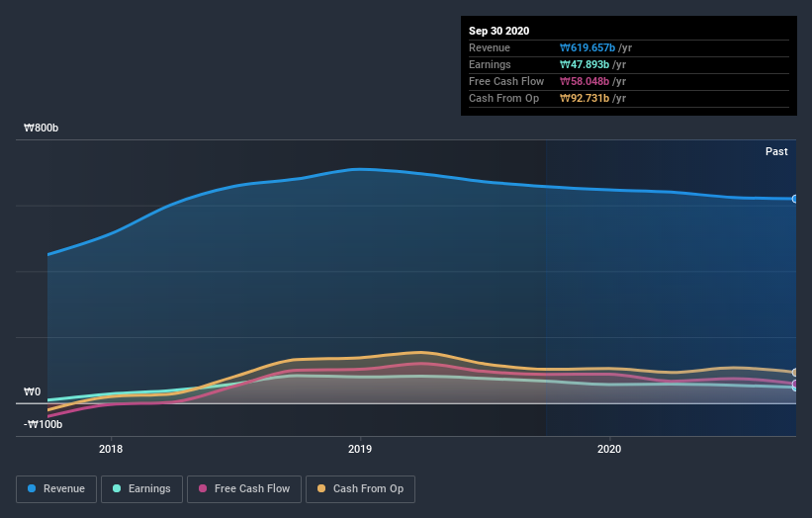Viewport: 812px width, 518px height.
Task: Click the Free Cash Flow endpoint marker
Action: tap(794, 384)
